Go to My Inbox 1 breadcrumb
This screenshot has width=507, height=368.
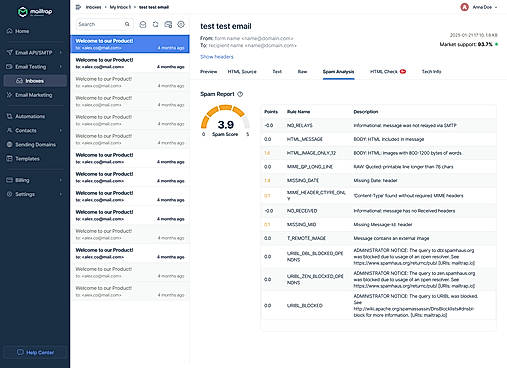coord(120,7)
